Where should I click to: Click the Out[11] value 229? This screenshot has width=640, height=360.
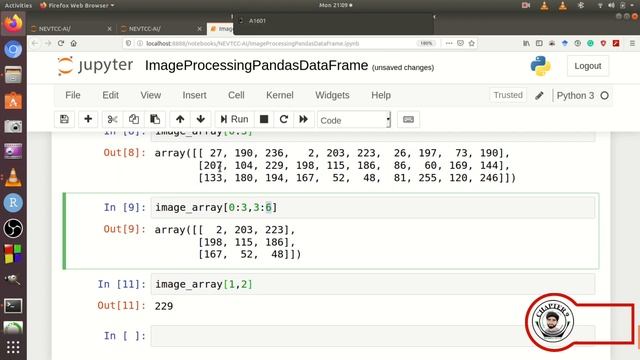coord(164,306)
